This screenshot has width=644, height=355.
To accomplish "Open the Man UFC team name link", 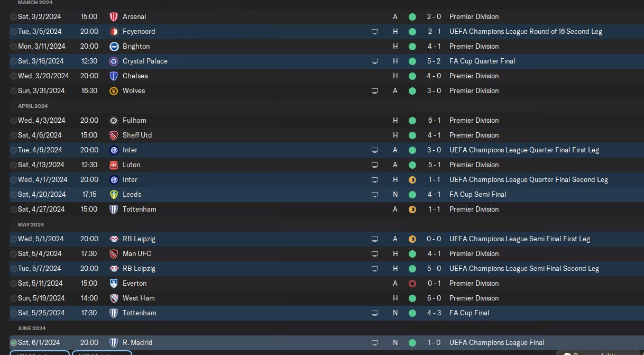I will [x=137, y=254].
